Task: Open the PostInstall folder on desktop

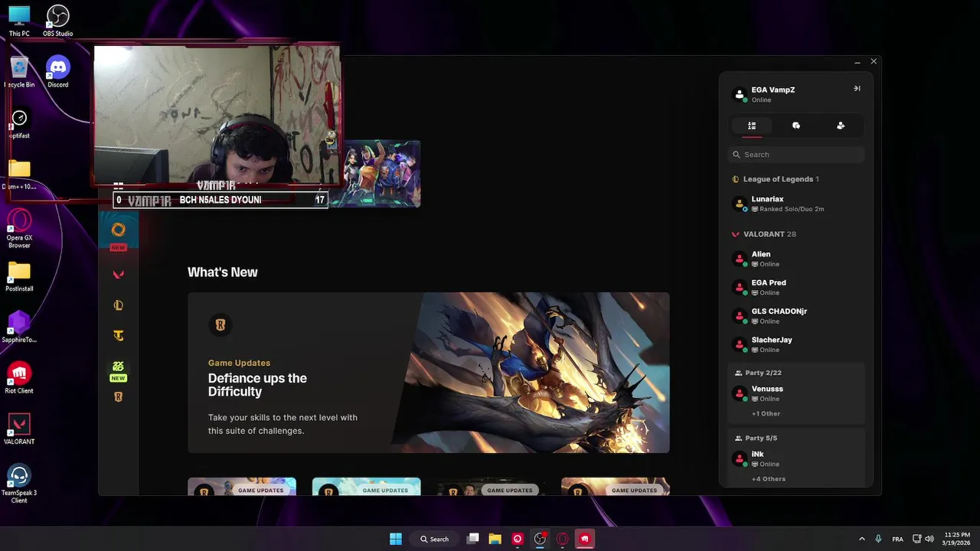Action: (x=19, y=276)
